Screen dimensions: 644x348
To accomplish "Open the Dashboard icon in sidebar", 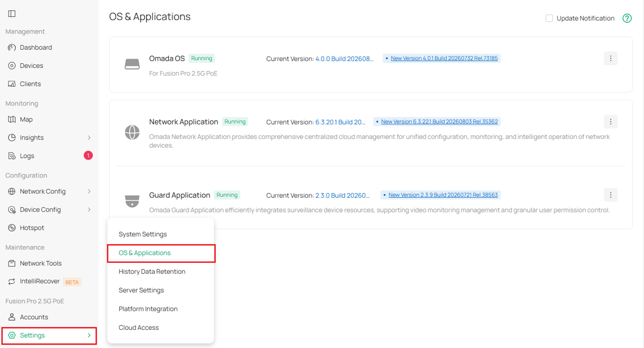I will 12,48.
